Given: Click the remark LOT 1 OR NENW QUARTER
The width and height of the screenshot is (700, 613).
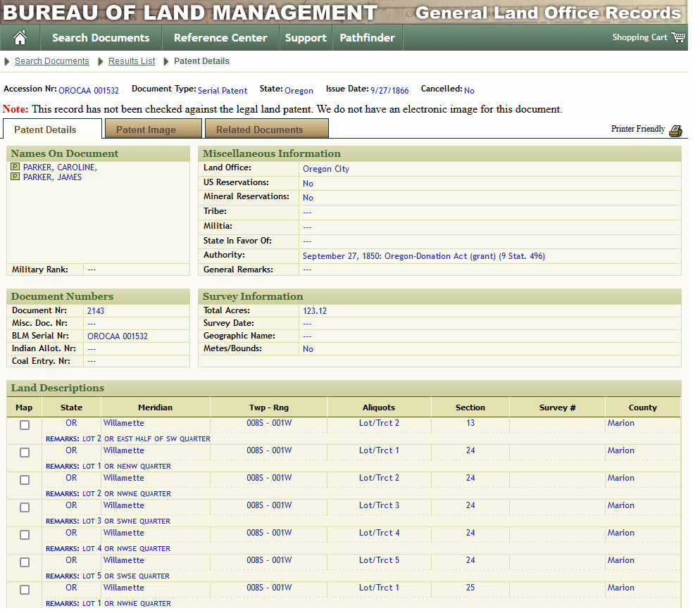Looking at the screenshot, I should pyautogui.click(x=127, y=466).
